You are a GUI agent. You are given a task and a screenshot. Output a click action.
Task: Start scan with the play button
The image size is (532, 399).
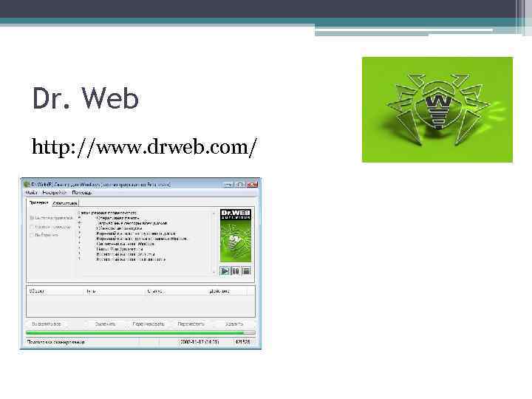coord(225,270)
